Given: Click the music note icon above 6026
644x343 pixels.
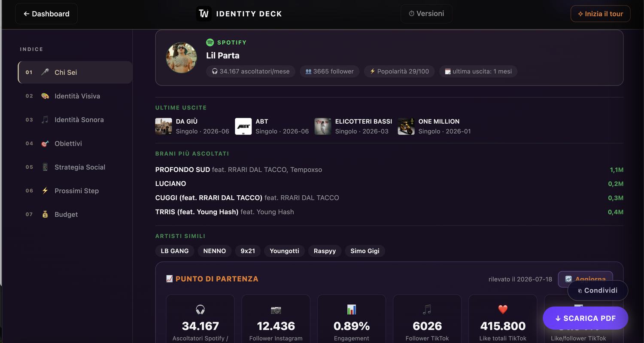Looking at the screenshot, I should point(427,310).
